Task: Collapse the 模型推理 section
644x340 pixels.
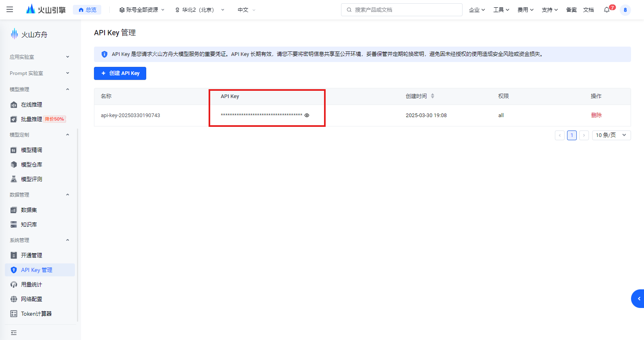Action: [40, 89]
